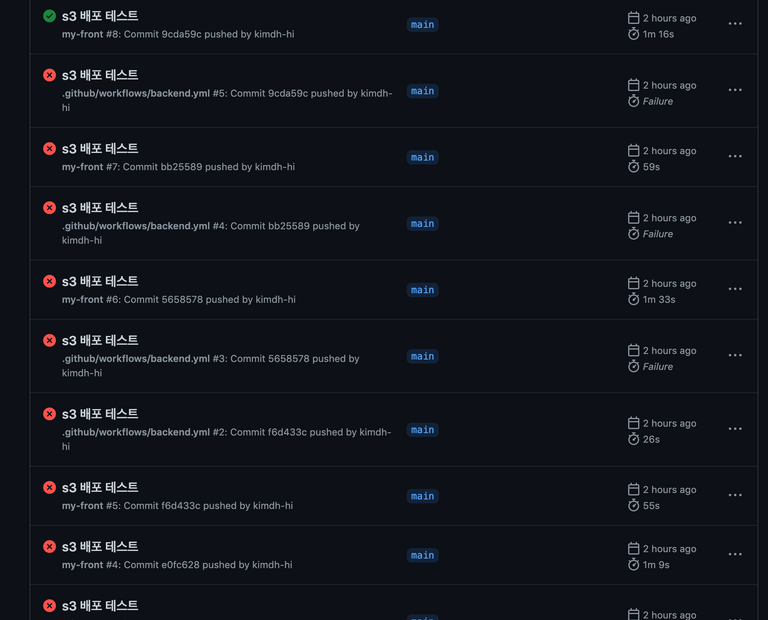
Task: Click the red failure icon for my-front #7
Action: [x=49, y=148]
